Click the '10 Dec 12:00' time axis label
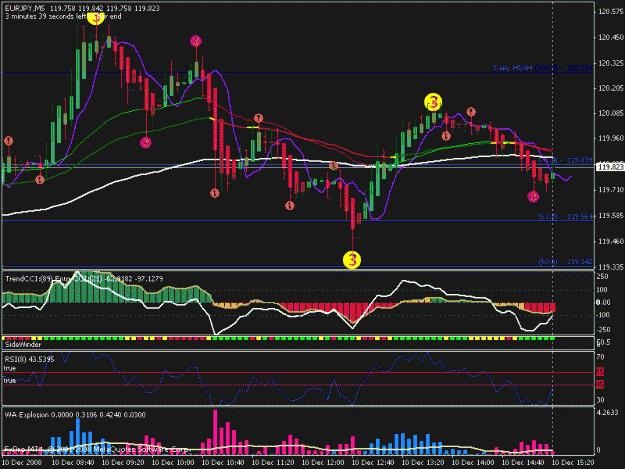 [x=323, y=463]
